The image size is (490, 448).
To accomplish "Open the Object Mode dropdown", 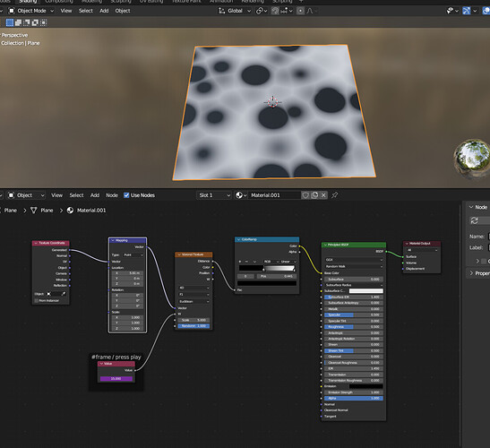I will pos(31,11).
